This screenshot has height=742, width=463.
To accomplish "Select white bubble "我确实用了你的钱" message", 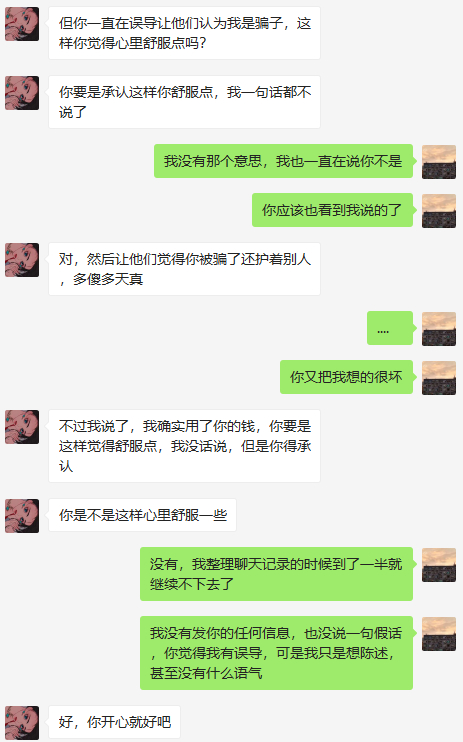I will point(185,446).
